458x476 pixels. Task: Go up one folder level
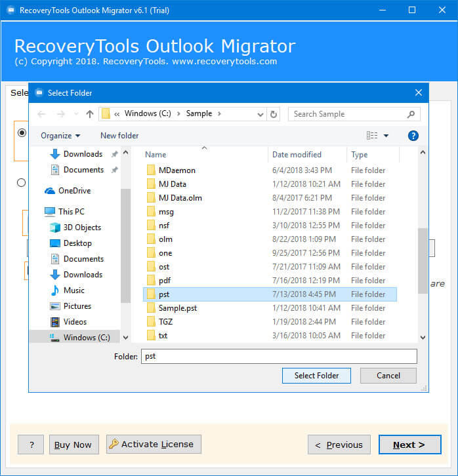90,114
